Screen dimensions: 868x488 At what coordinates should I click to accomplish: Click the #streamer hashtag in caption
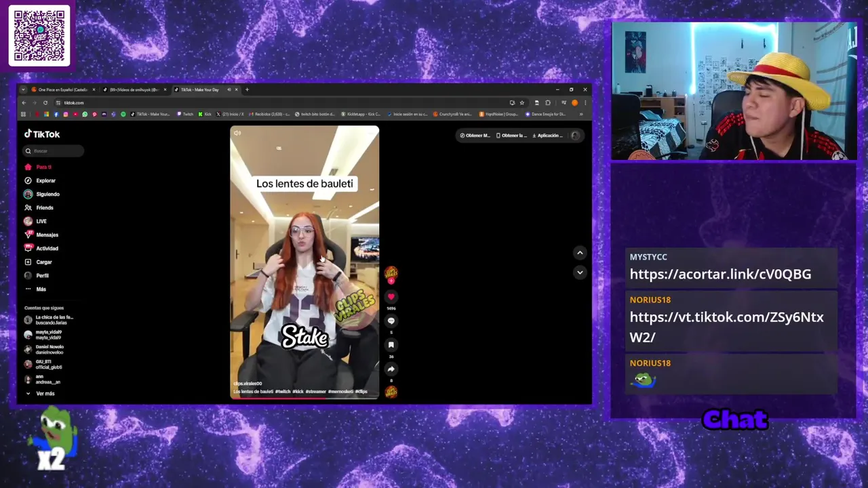pyautogui.click(x=316, y=392)
